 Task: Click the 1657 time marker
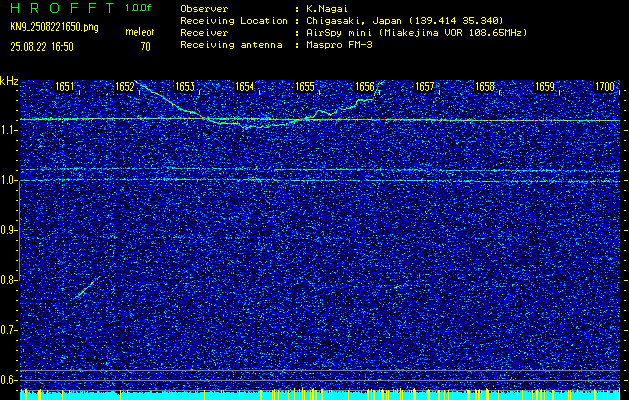click(x=425, y=87)
